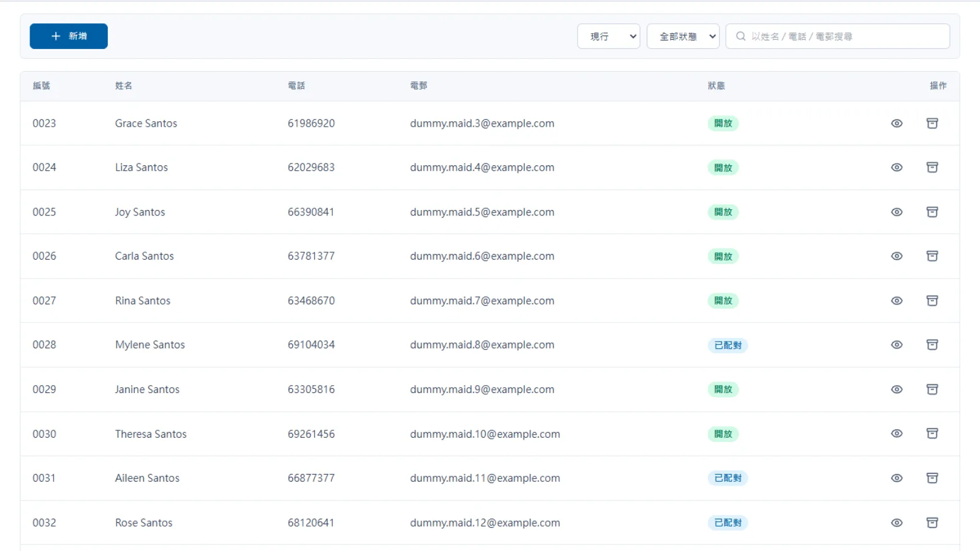
Task: View details for Grace Santos
Action: [897, 123]
